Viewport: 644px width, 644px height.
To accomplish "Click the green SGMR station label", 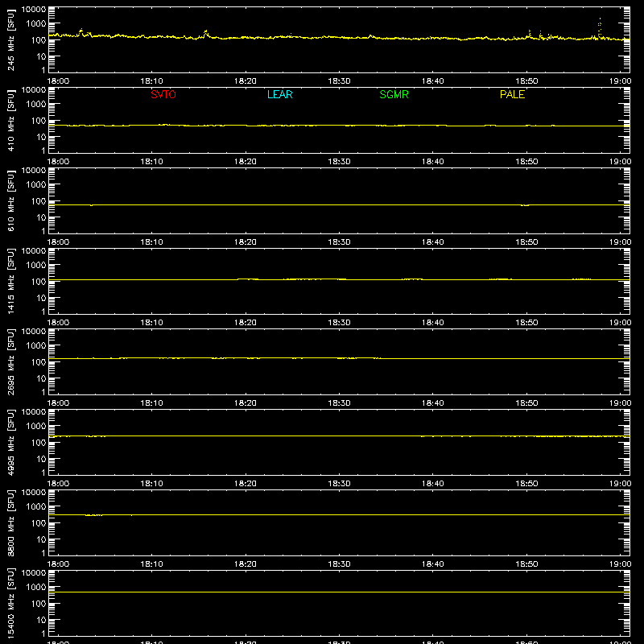I will point(394,94).
